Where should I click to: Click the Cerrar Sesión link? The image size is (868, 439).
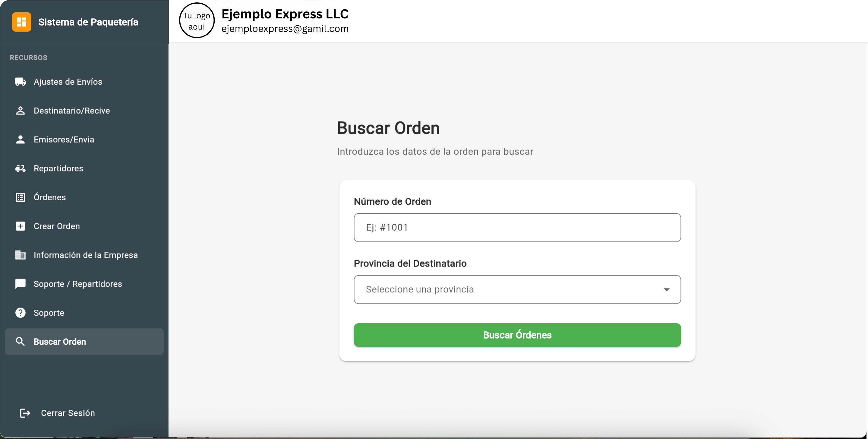click(68, 413)
